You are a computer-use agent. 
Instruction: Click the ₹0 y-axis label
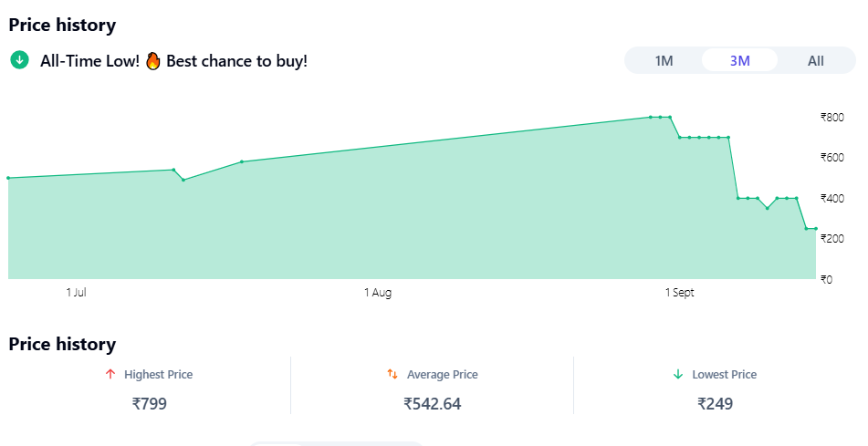click(x=826, y=279)
